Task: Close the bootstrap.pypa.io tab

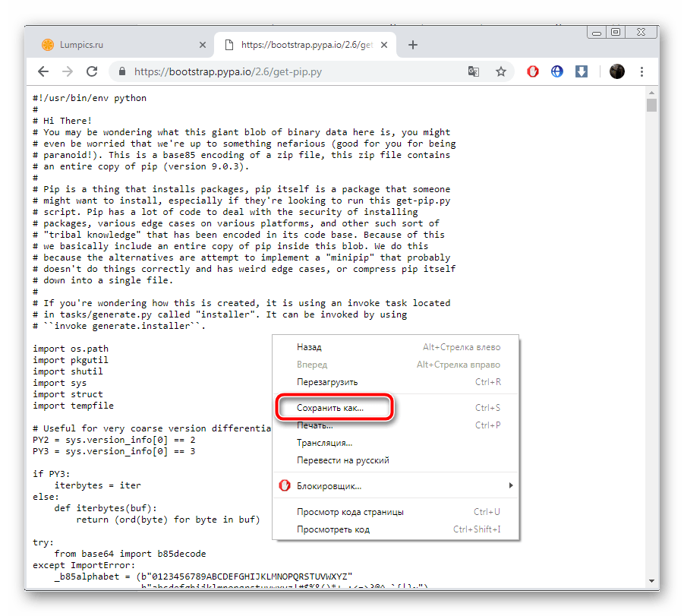Action: point(384,45)
